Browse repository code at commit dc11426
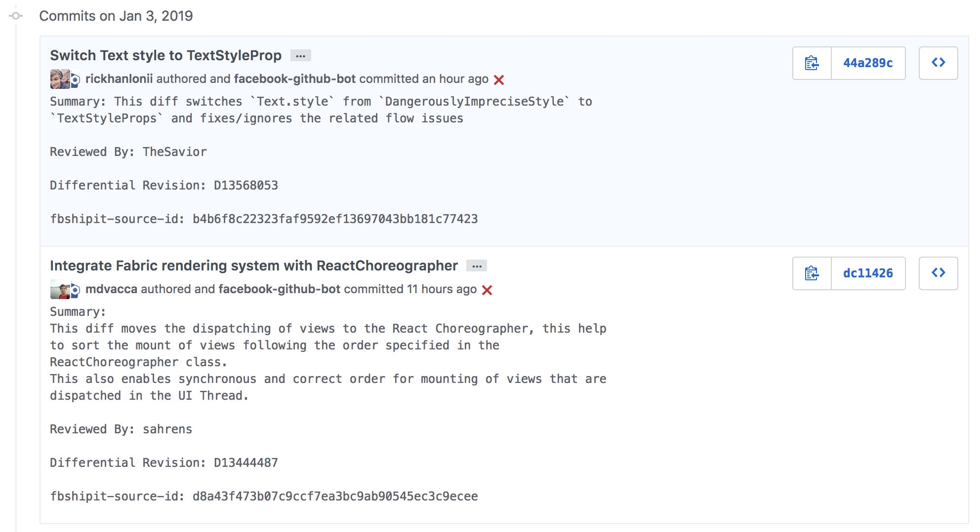The width and height of the screenshot is (980, 532). point(938,273)
